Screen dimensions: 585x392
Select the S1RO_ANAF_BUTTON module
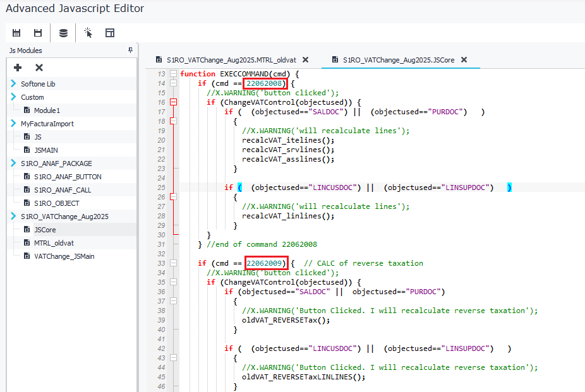pyautogui.click(x=68, y=177)
